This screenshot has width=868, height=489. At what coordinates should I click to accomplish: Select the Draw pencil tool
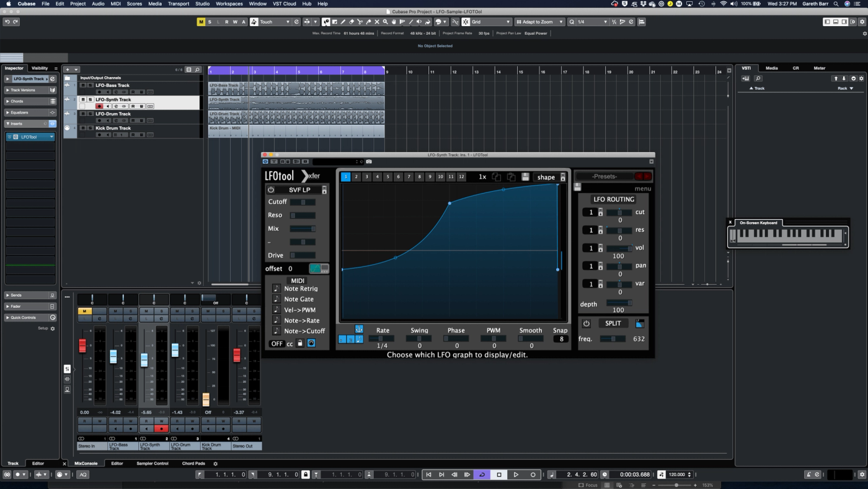tap(343, 22)
